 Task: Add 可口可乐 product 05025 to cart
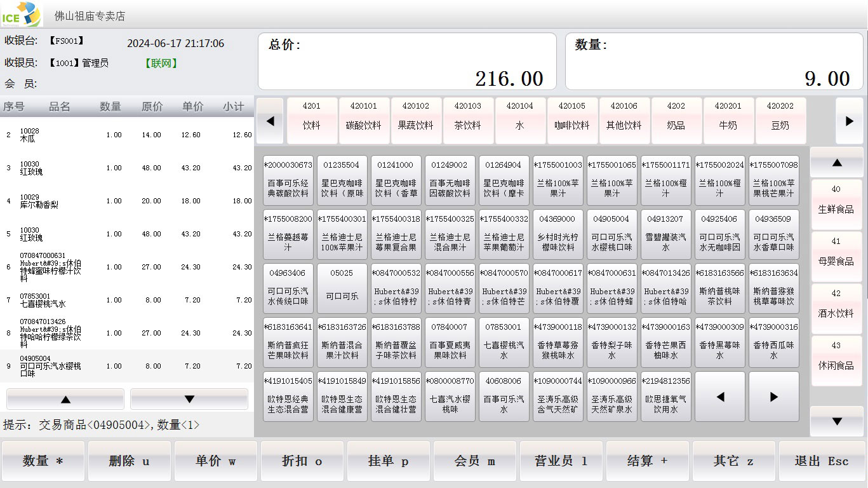[x=342, y=288]
